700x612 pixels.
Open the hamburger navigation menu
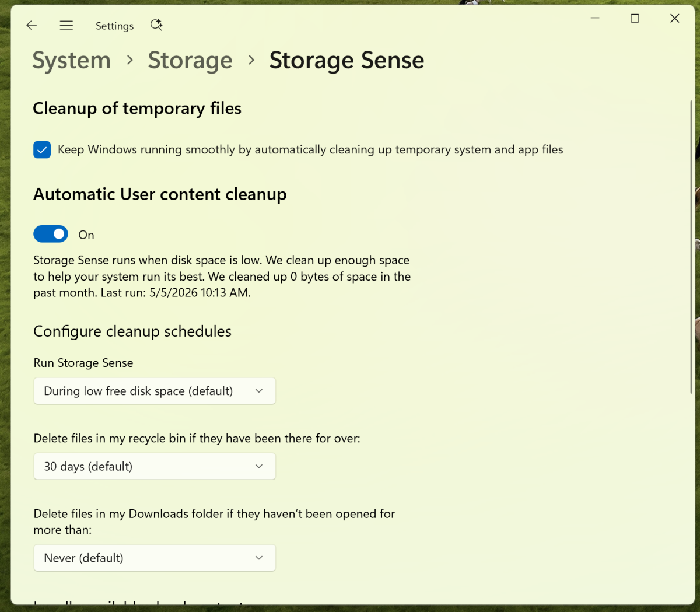(66, 25)
